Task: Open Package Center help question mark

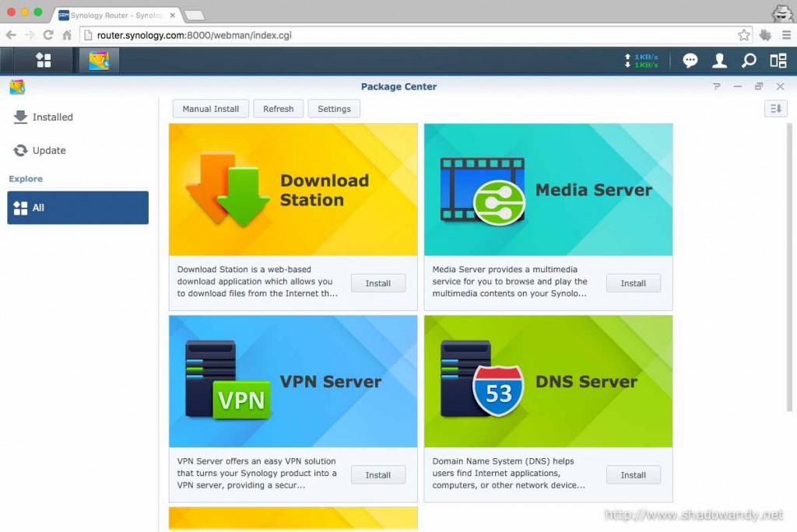Action: pyautogui.click(x=716, y=86)
